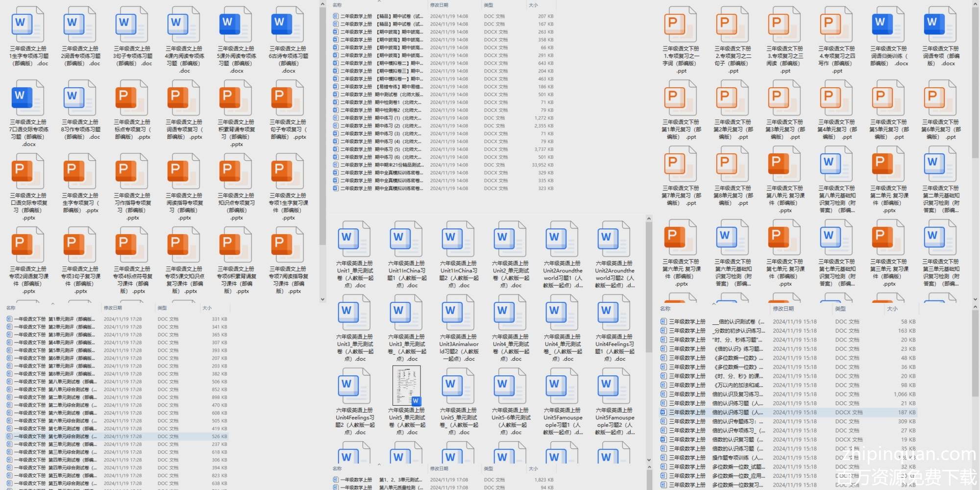The height and width of the screenshot is (490, 980).
Task: Select 专项4标点符号复习课件 PowerPoint file
Action: 133,261
